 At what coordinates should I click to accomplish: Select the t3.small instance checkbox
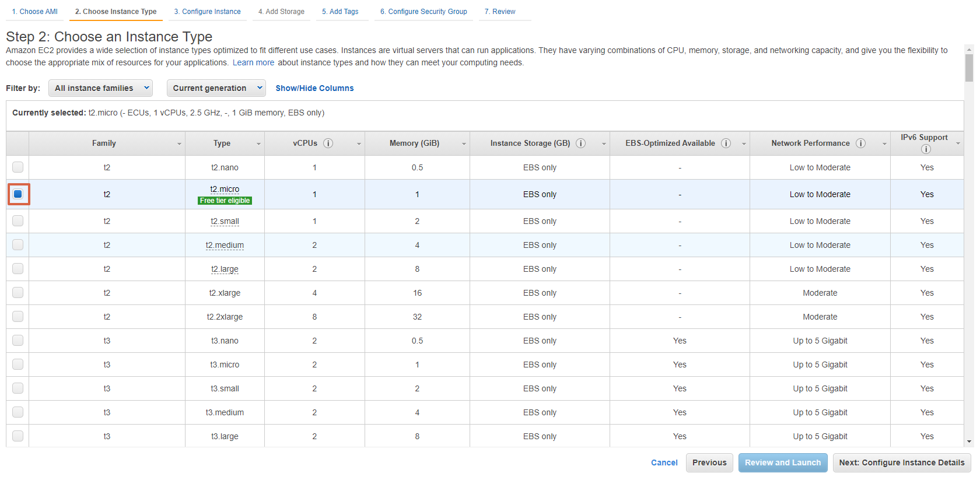click(x=18, y=388)
